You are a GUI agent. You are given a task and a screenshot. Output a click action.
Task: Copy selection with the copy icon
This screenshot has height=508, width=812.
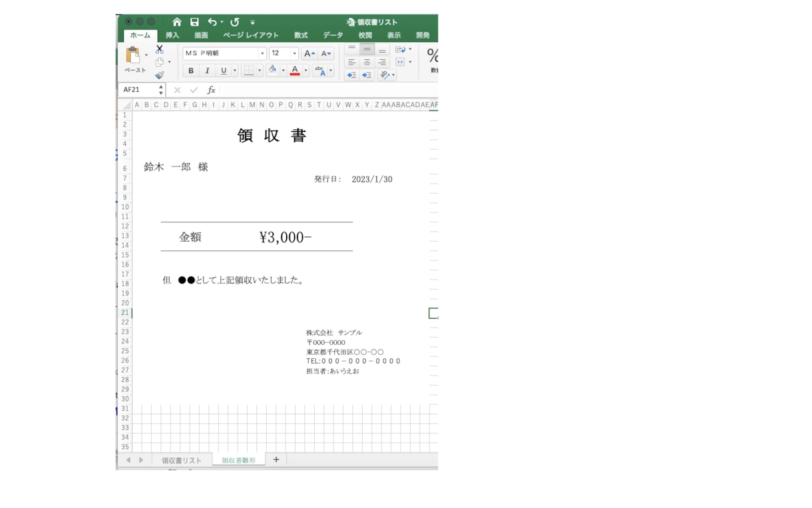pyautogui.click(x=160, y=62)
